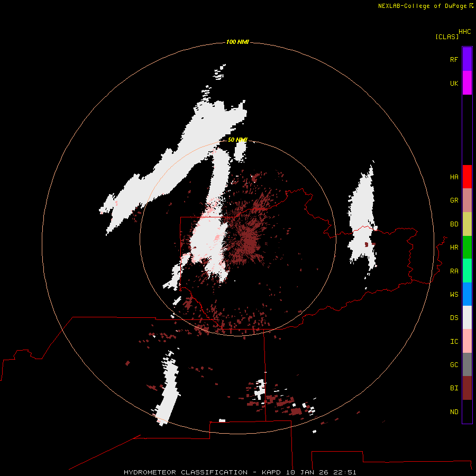Click the Hydrometeor Classification KAPD title text
This screenshot has width=476, height=476.
[240, 472]
